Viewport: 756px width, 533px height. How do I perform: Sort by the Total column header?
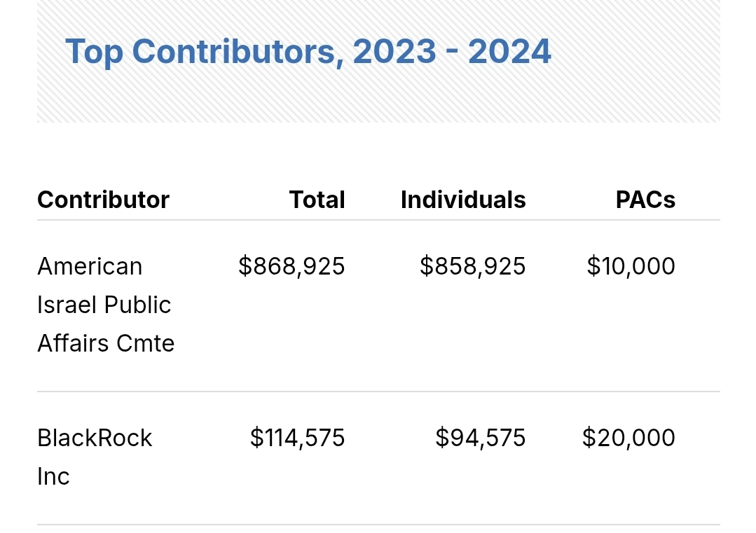[x=317, y=200]
